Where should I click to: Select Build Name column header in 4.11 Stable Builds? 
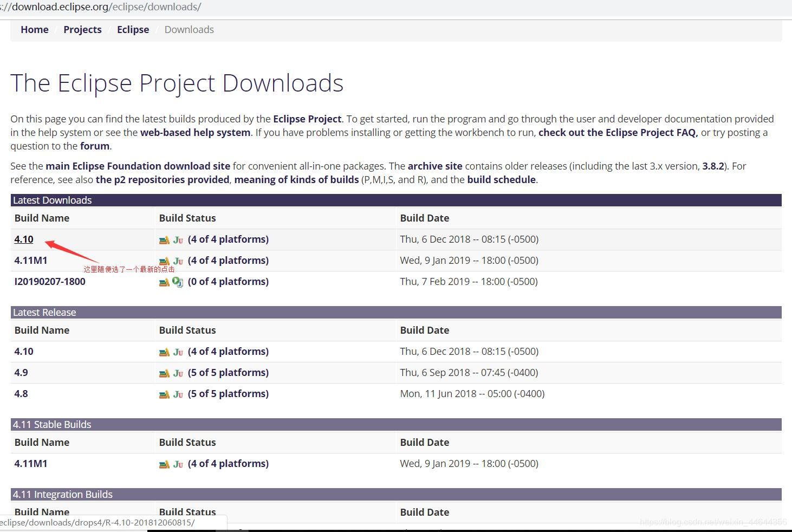point(42,442)
